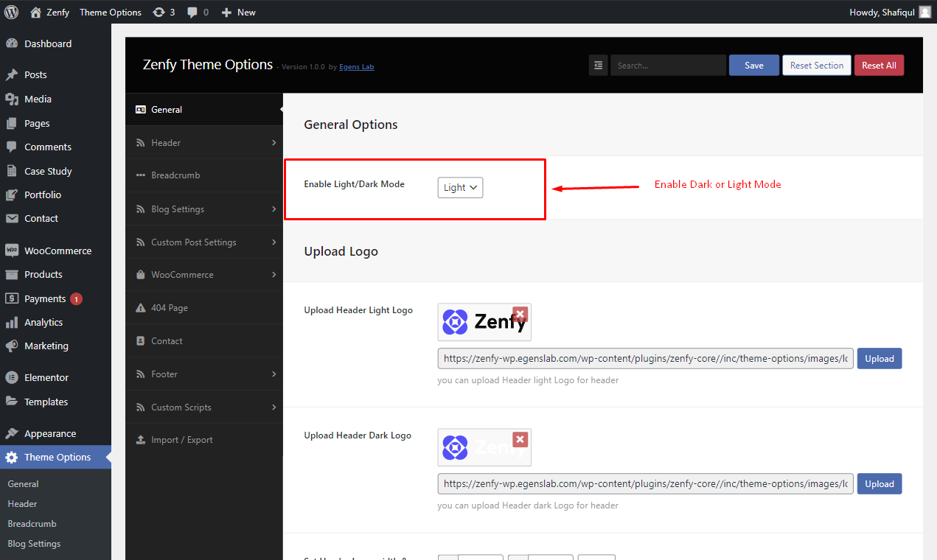Open the Zenfy site home icon
The width and height of the screenshot is (937, 560).
point(35,12)
